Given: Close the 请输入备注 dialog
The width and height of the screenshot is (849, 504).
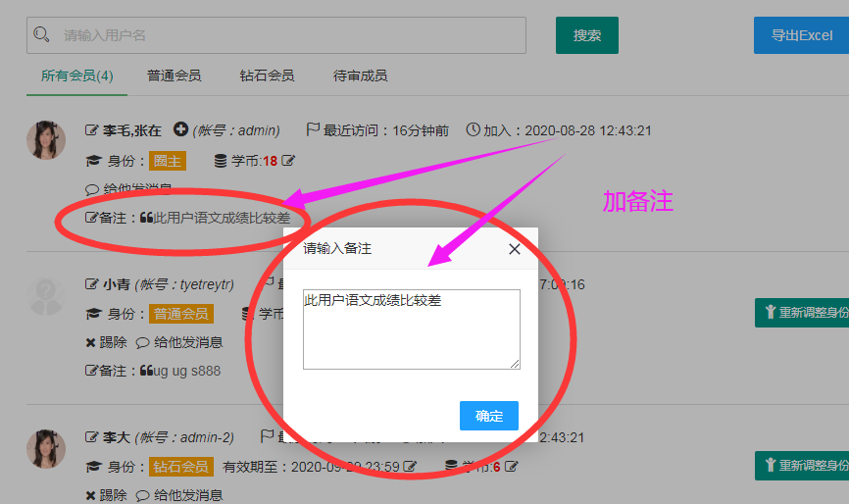Looking at the screenshot, I should click(x=515, y=249).
